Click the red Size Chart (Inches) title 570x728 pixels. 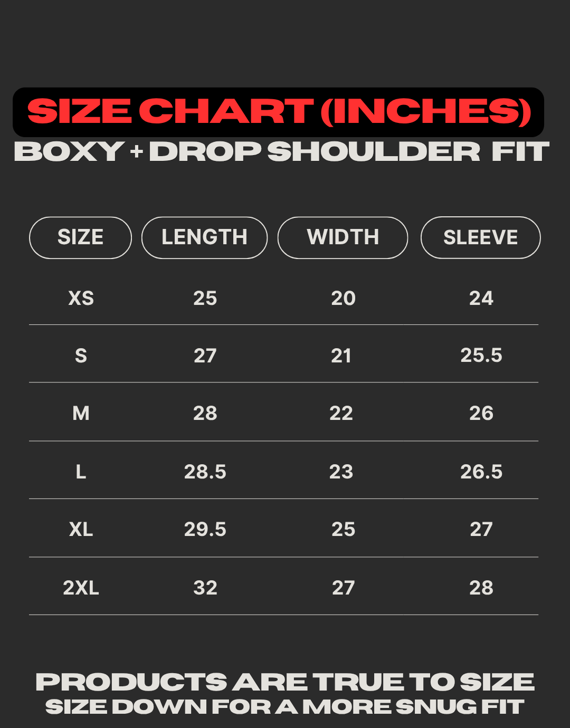(279, 112)
